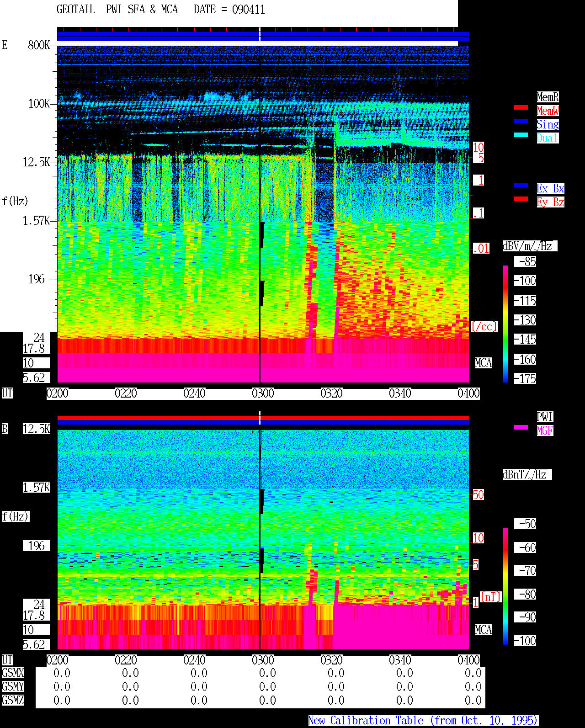Click the dBV/m/√Hz vertical color scale bar
585x728 pixels.
pos(505,324)
